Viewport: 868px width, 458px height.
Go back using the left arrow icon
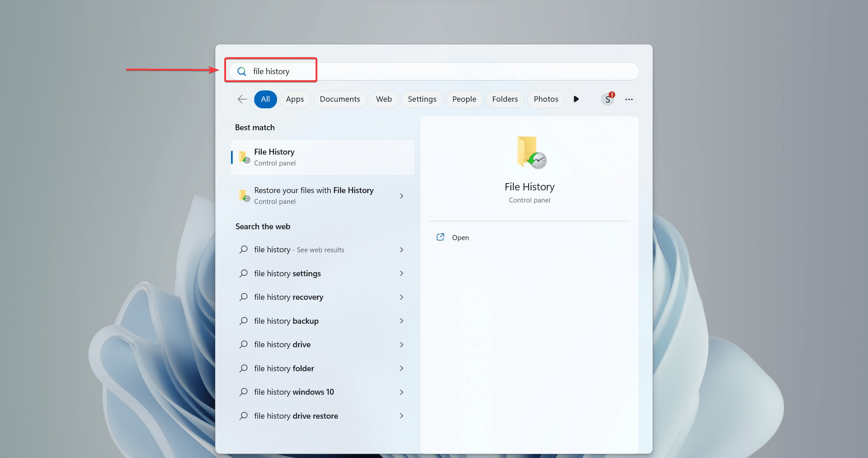(242, 99)
